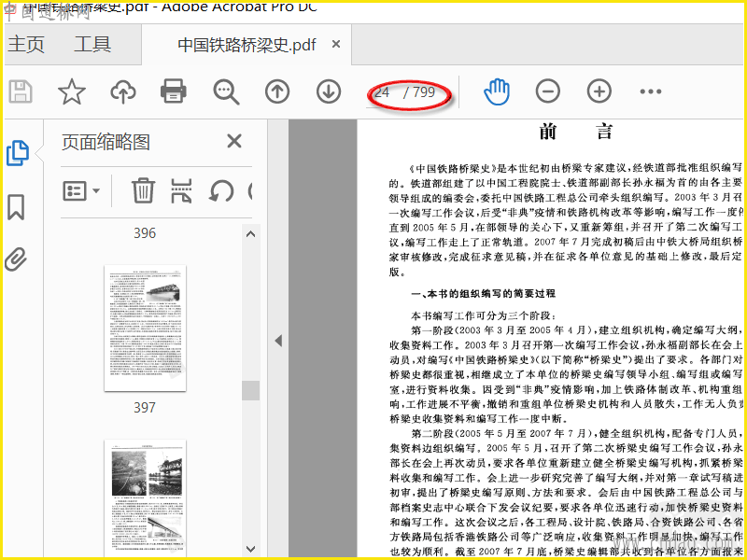Open the page thumbnails panel icon

point(18,153)
